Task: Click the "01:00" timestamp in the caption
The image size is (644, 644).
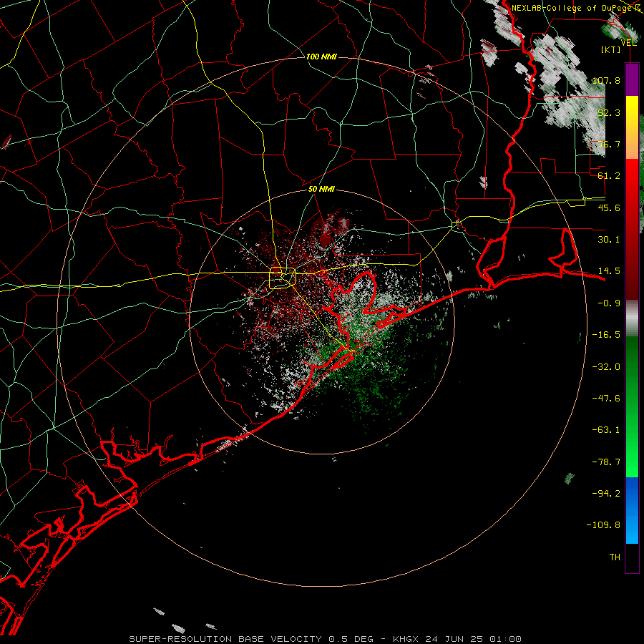Action: 504,639
